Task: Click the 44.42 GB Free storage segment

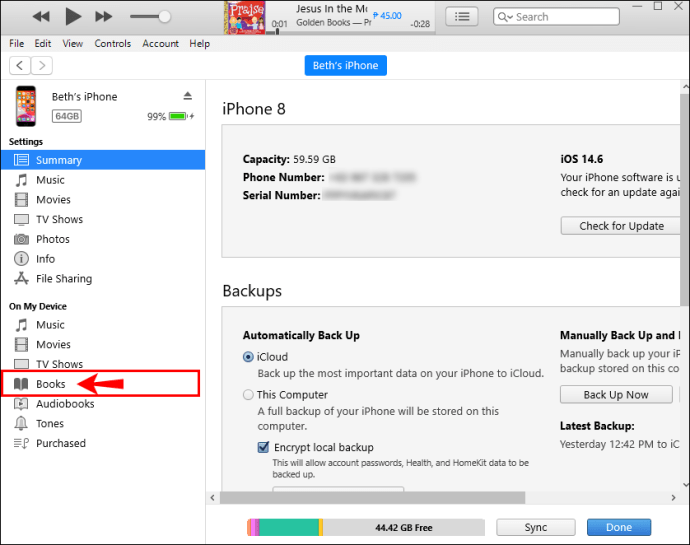Action: [x=404, y=527]
